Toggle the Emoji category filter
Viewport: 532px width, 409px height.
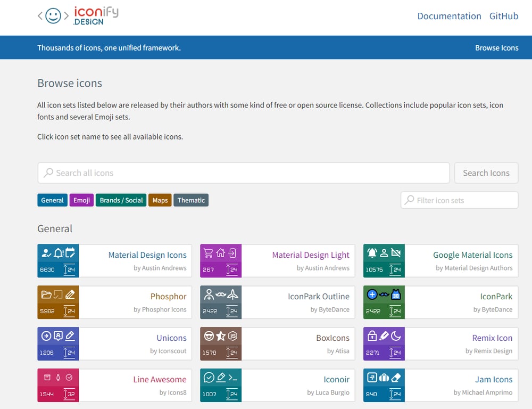[81, 200]
